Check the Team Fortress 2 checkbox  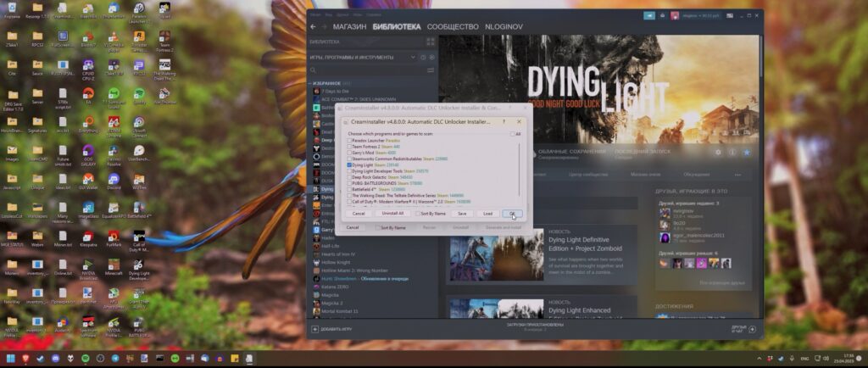(x=349, y=147)
